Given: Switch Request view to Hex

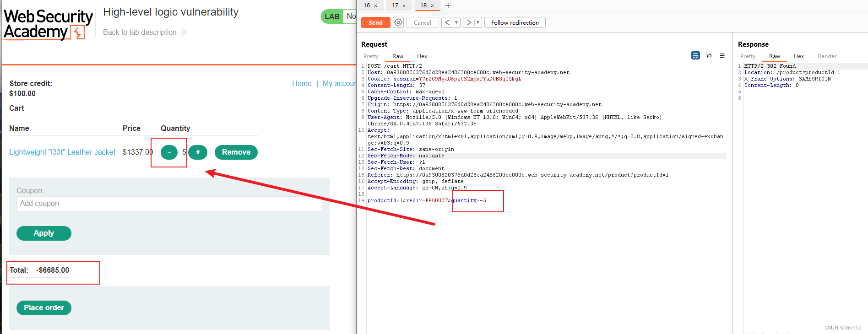Looking at the screenshot, I should tap(422, 56).
